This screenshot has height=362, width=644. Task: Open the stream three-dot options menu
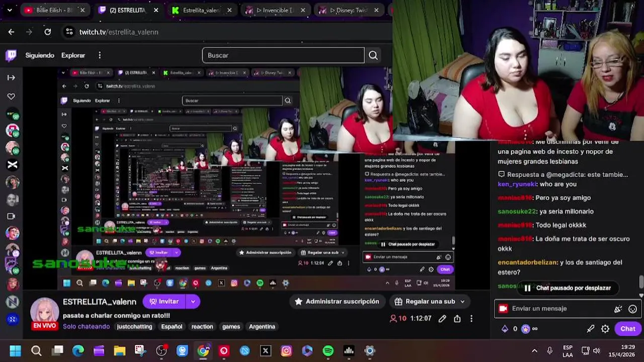tap(471, 318)
